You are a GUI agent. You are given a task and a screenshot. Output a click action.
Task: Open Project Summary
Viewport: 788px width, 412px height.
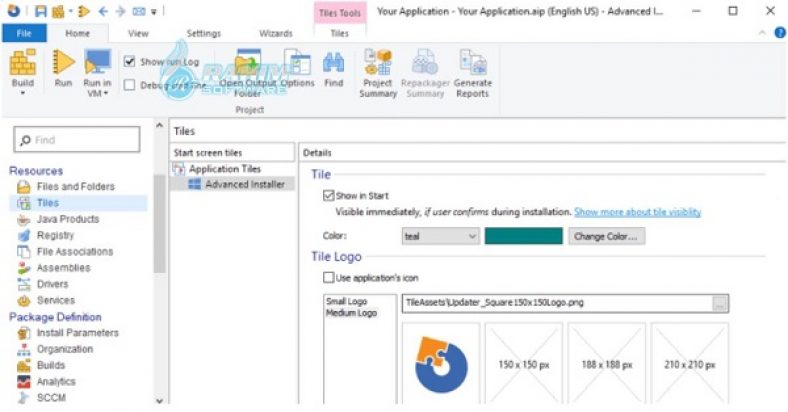pos(378,73)
